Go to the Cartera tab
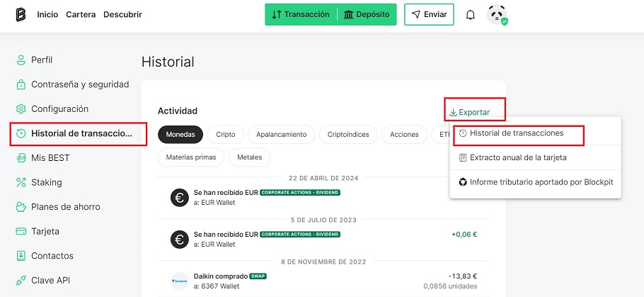The height and width of the screenshot is (297, 644). coord(81,15)
